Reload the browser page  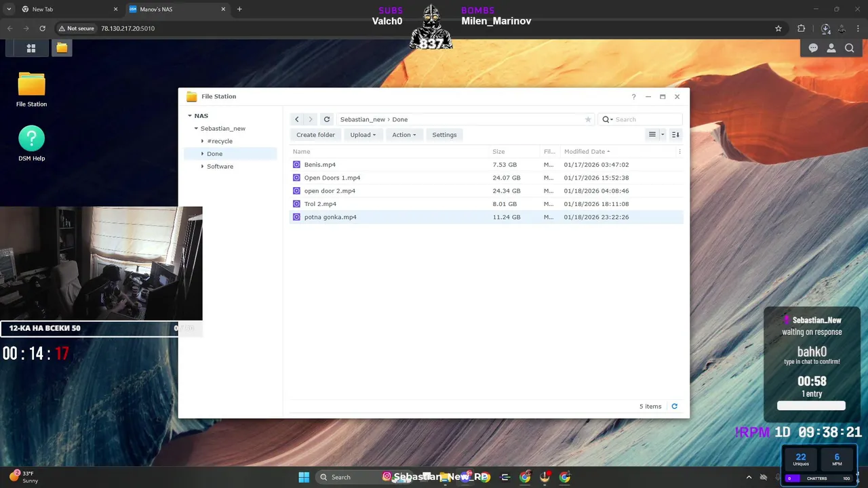[x=42, y=28]
